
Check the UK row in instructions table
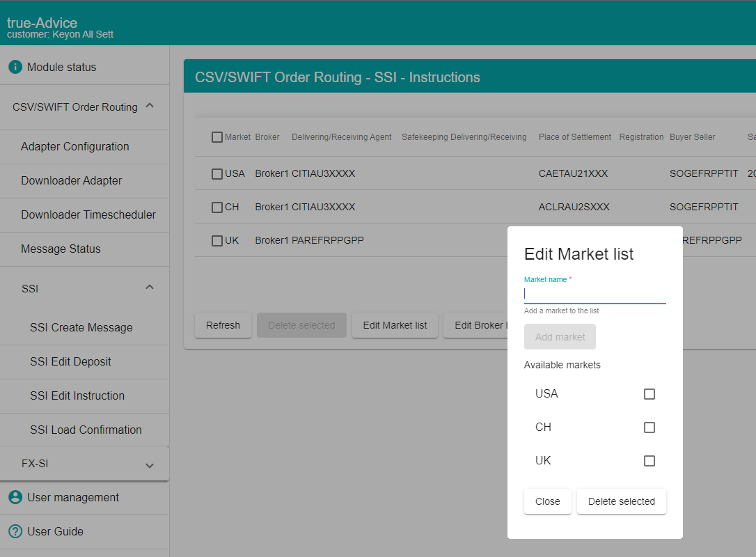pos(217,241)
